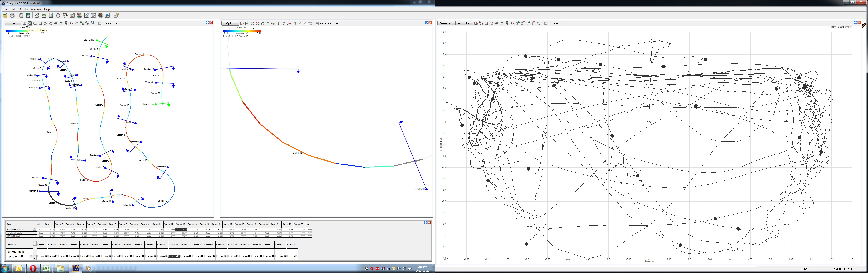Viewport: 868px width, 273px height.
Task: Click remove marker icon in left track map toolbar
Action: pos(87,23)
